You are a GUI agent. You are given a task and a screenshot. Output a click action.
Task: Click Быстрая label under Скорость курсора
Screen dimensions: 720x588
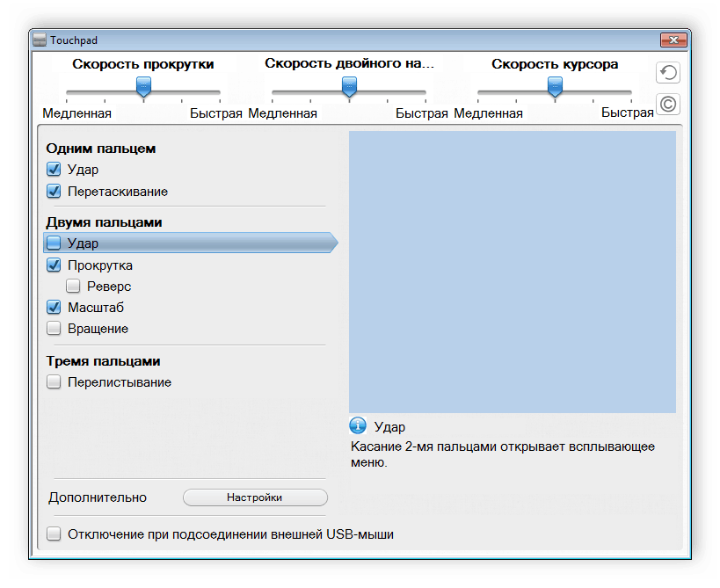pyautogui.click(x=627, y=113)
